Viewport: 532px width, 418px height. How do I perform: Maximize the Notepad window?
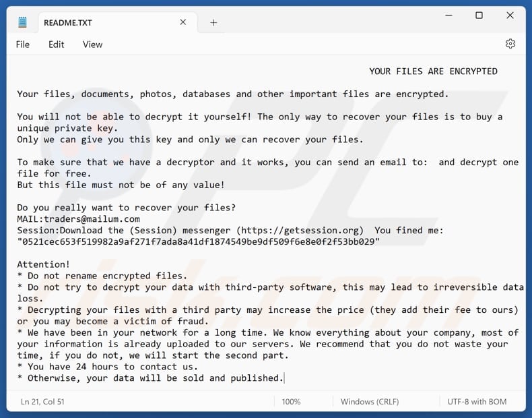[x=479, y=16]
